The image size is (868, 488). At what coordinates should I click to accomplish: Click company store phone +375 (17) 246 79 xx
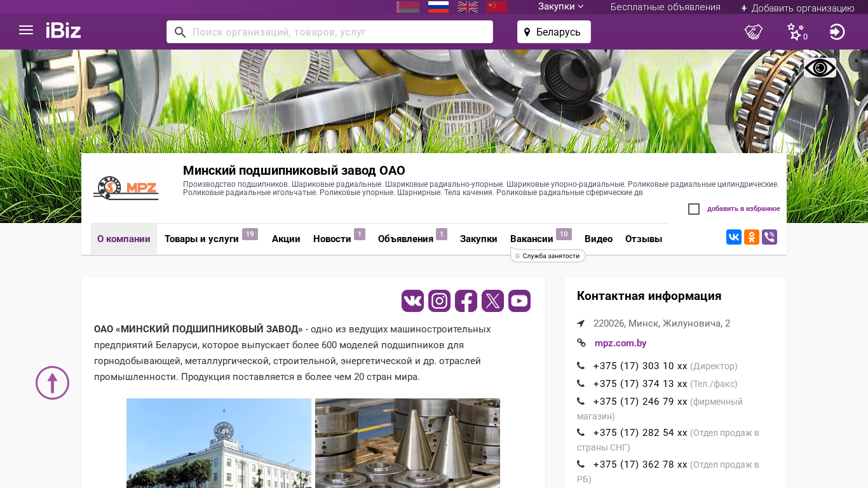coord(641,402)
